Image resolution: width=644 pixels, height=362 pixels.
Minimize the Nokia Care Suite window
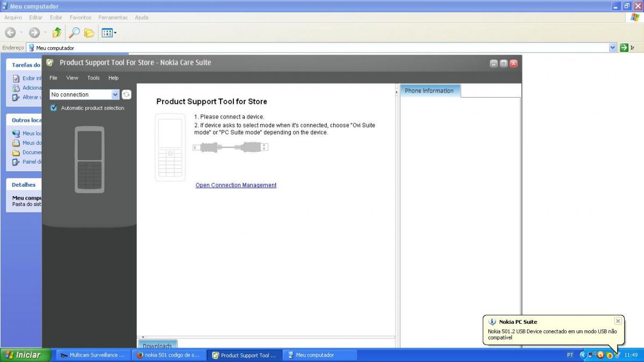pyautogui.click(x=494, y=63)
